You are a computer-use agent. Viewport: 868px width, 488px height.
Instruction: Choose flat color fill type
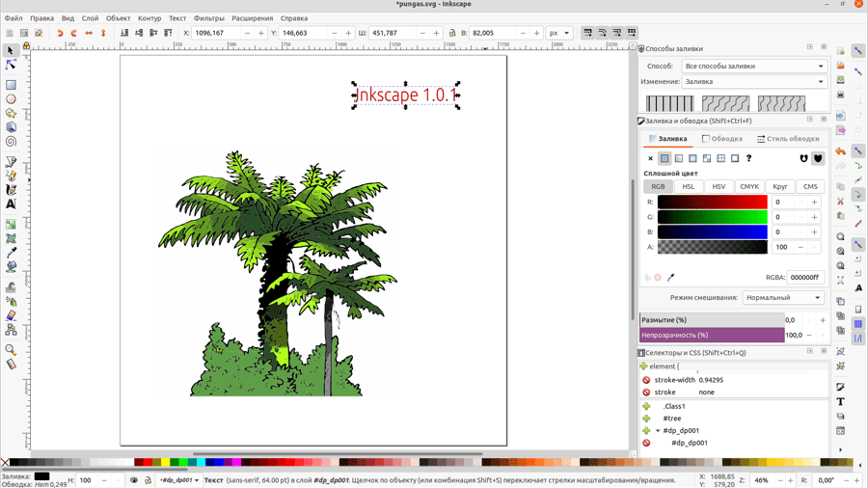[x=665, y=158]
